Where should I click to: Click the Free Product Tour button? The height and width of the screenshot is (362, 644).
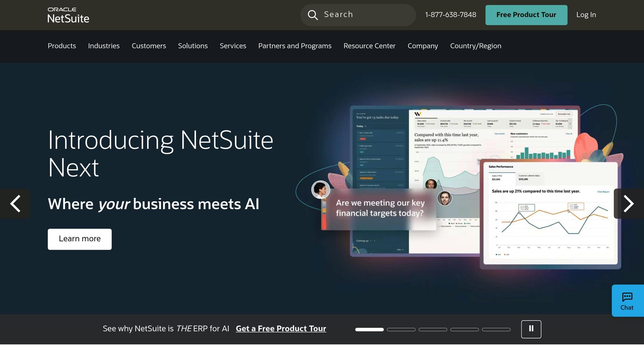pos(526,15)
